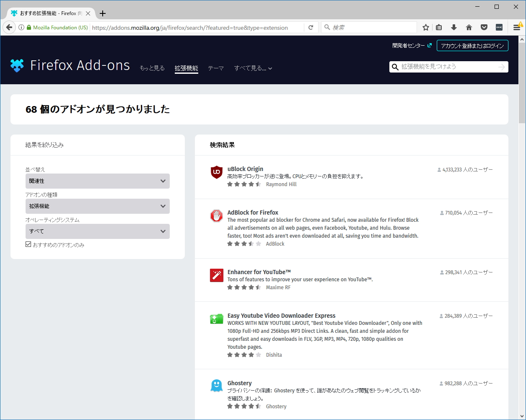Click アカウント登録またはログイン button
Image resolution: width=526 pixels, height=420 pixels.
click(472, 46)
